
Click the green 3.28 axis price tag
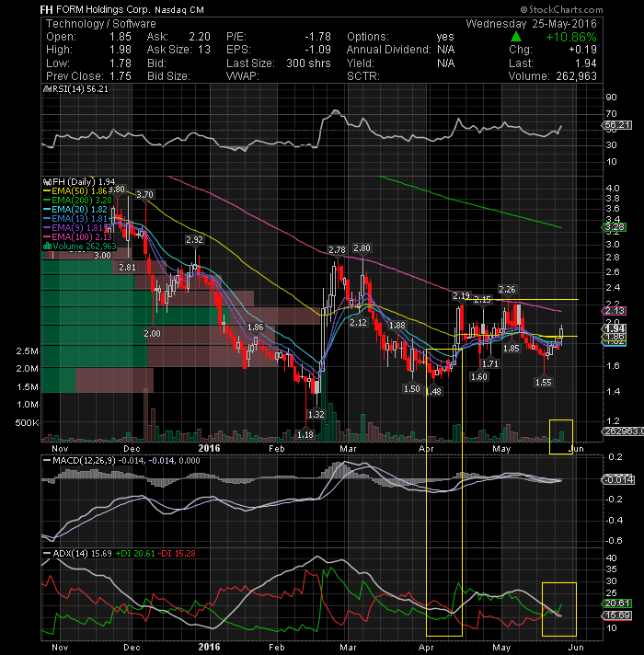614,227
